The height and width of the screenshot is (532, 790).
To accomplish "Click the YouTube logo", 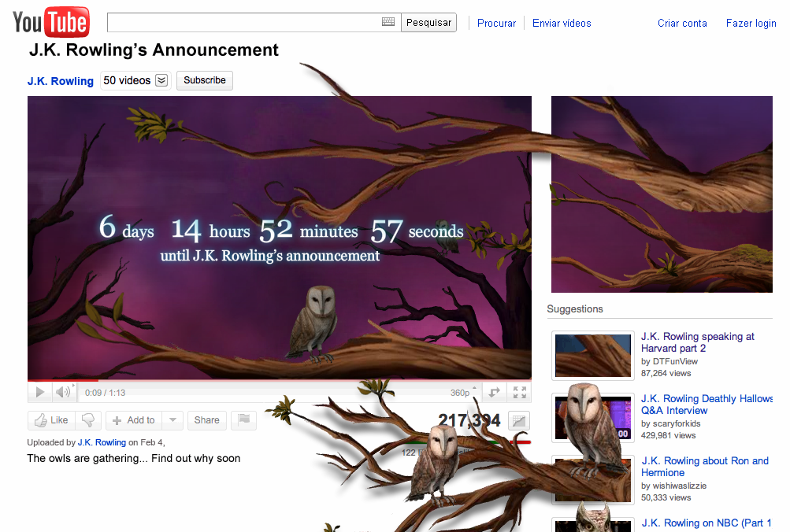I will (51, 22).
